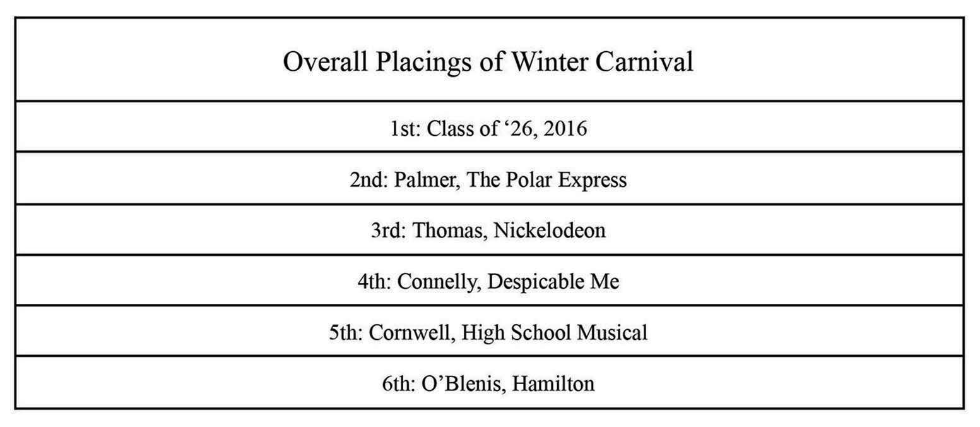Screen dimensions: 980x427
Task: Click the '6th:' placing label
Action: pyautogui.click(x=399, y=383)
